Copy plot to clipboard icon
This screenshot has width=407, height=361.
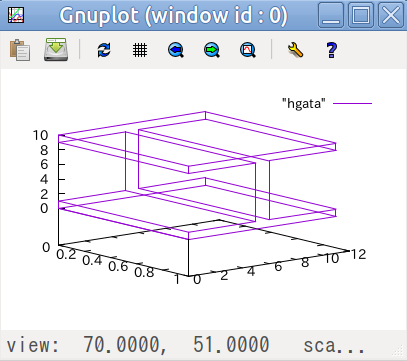[x=20, y=50]
